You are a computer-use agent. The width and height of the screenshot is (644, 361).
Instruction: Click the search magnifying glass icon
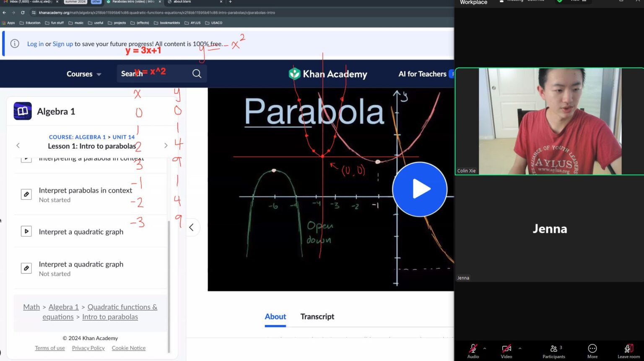tap(197, 74)
